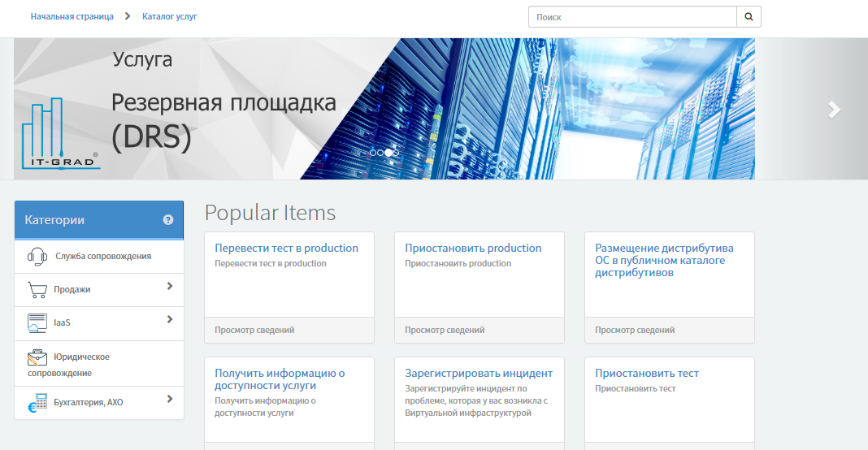The image size is (868, 450).
Task: Click the magnifier search button
Action: pyautogui.click(x=749, y=16)
